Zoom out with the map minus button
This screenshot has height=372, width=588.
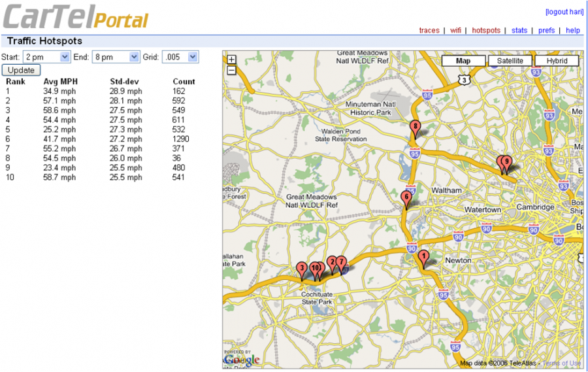pos(232,70)
